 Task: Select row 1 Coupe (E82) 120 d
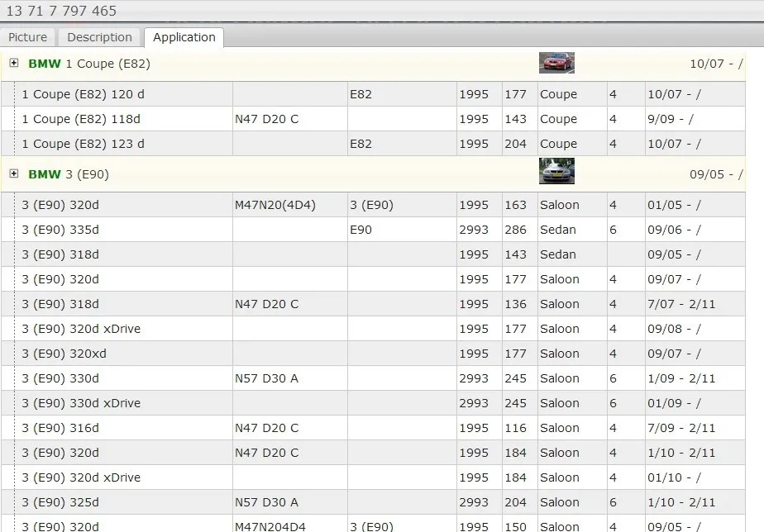373,94
